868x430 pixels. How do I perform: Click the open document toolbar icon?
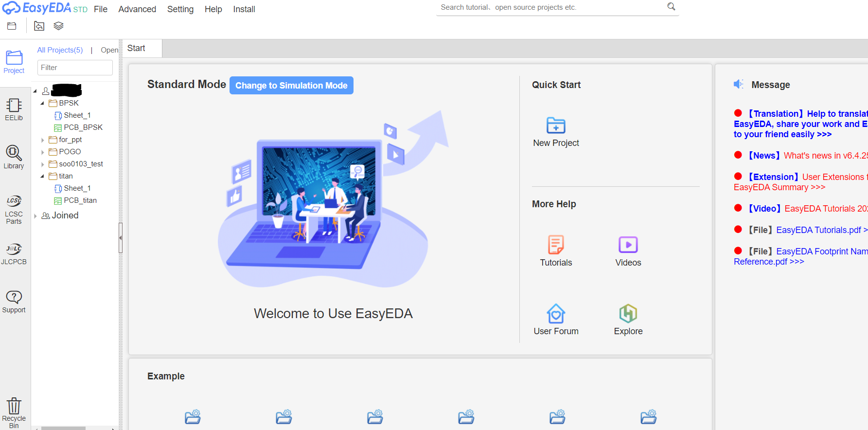click(39, 26)
